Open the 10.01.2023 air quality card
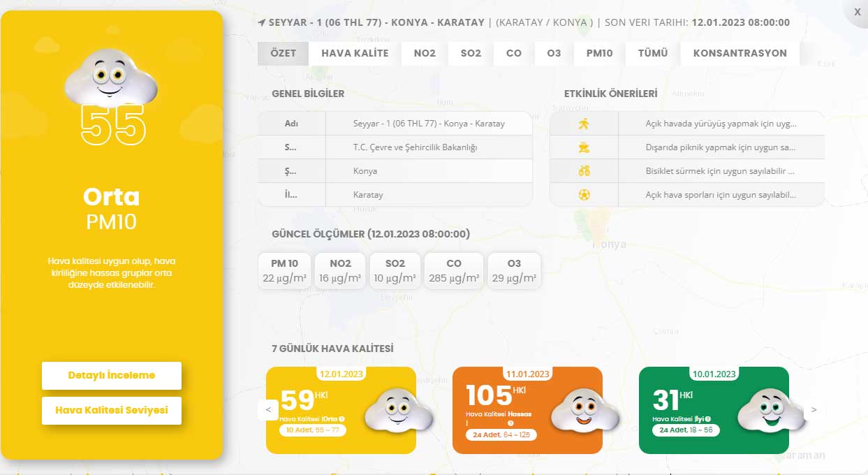Image resolution: width=868 pixels, height=475 pixels. (x=714, y=410)
